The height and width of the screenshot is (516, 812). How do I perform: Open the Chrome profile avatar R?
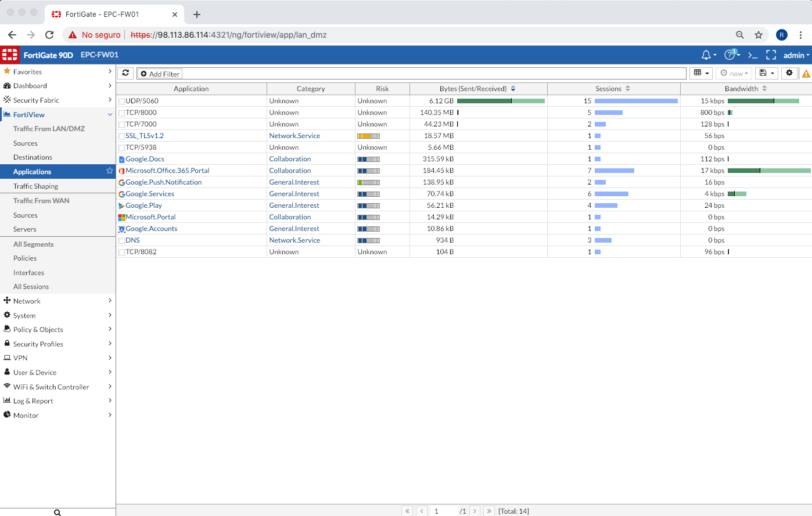782,35
